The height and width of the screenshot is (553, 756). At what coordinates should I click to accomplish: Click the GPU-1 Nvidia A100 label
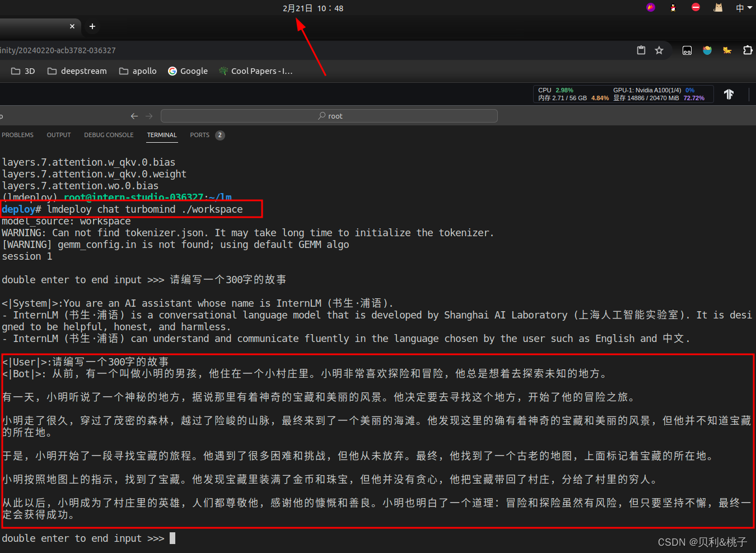click(x=647, y=90)
